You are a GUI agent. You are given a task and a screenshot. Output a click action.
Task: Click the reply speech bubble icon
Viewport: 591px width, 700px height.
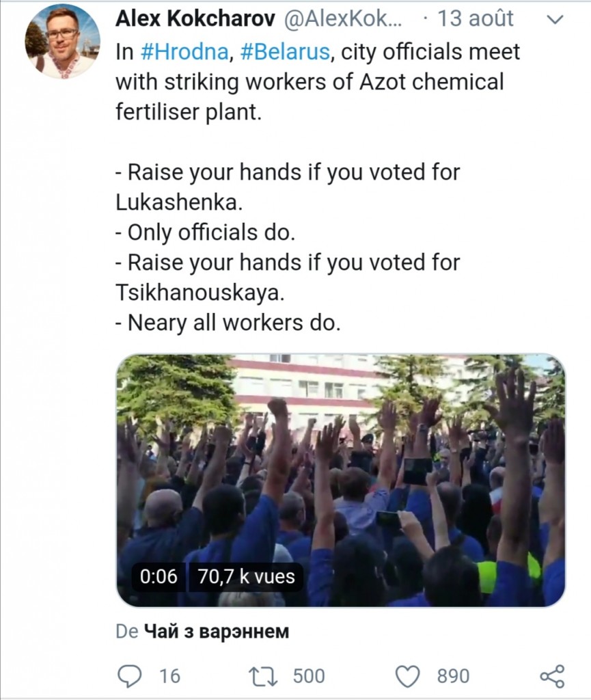pyautogui.click(x=128, y=675)
